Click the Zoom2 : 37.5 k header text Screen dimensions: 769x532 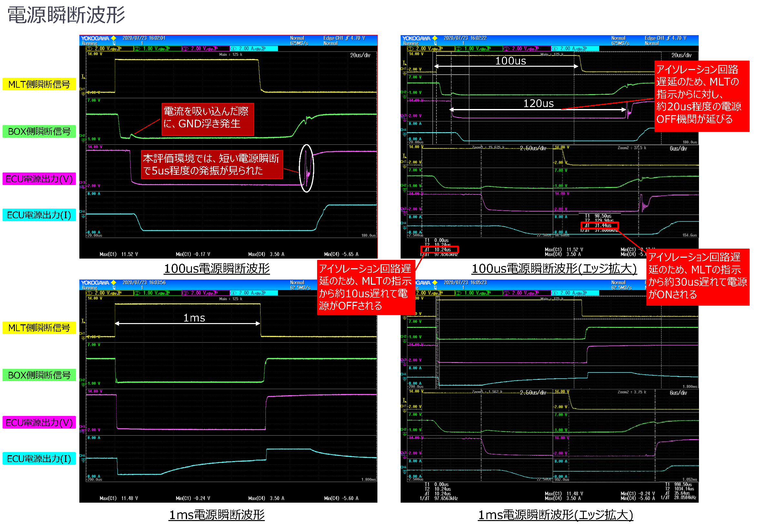(x=632, y=148)
